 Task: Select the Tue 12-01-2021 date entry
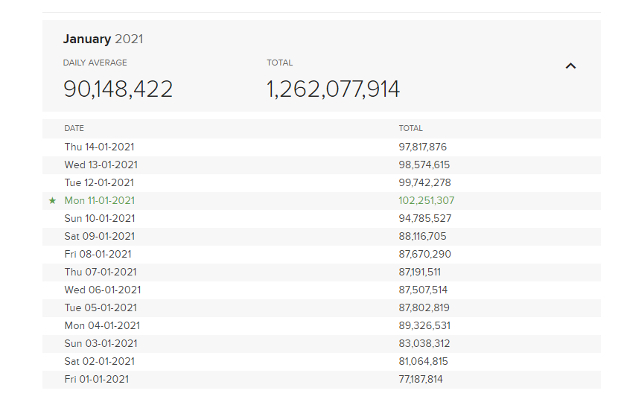(100, 183)
